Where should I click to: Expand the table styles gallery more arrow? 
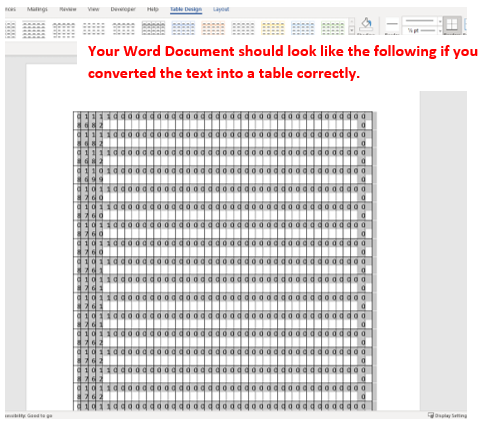(x=351, y=31)
